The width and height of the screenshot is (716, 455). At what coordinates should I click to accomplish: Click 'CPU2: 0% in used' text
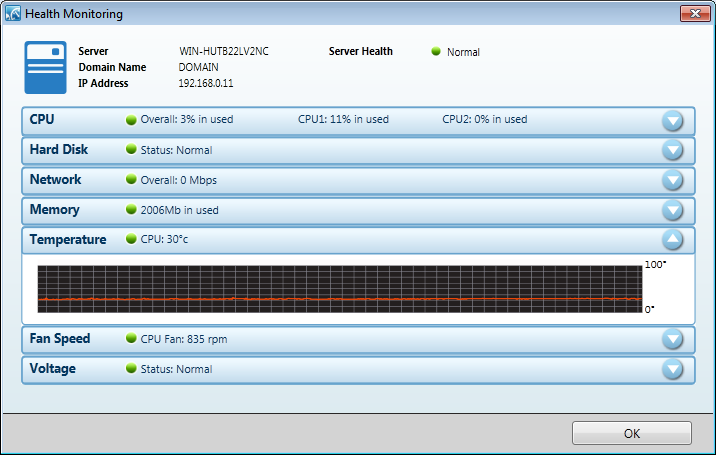pyautogui.click(x=484, y=119)
